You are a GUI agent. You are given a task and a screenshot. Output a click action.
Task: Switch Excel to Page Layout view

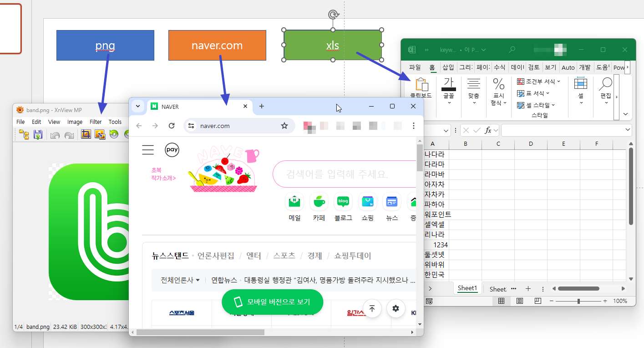point(520,301)
